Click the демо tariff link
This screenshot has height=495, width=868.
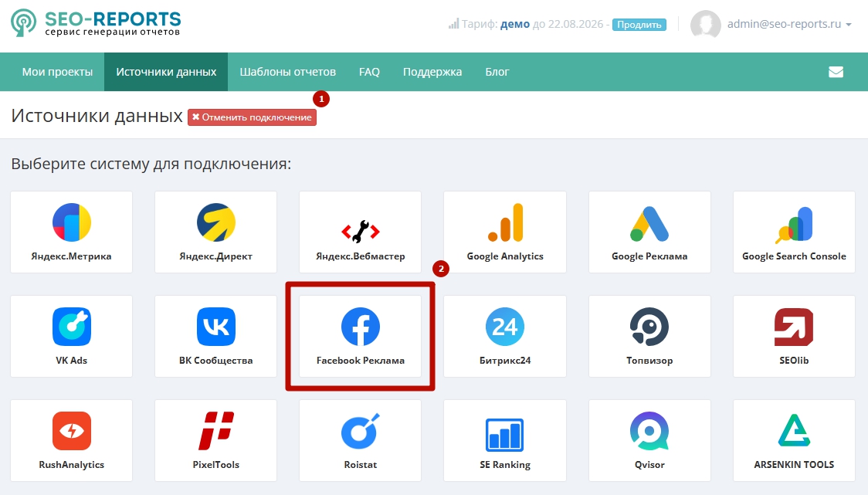pos(515,24)
